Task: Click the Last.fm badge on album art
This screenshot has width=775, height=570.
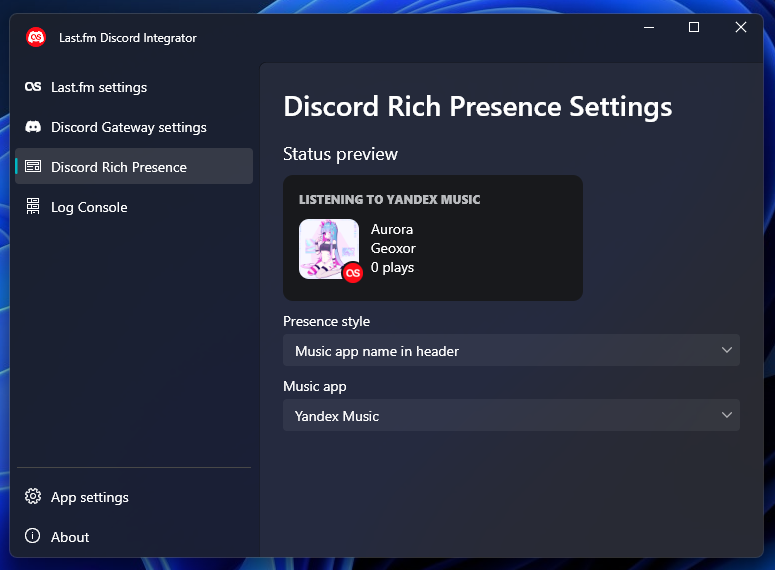Action: click(353, 273)
